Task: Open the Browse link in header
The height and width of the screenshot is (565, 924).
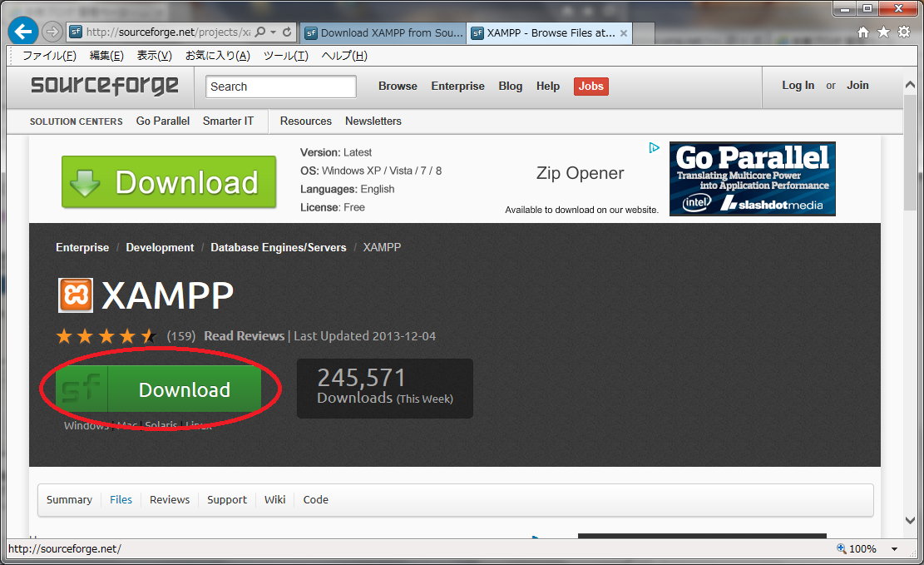Action: pos(398,86)
